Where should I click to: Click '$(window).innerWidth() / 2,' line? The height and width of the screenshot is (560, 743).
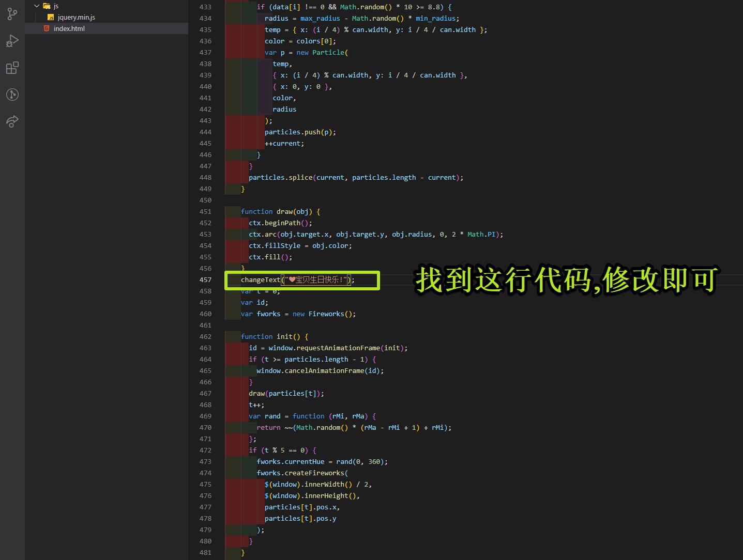point(318,484)
